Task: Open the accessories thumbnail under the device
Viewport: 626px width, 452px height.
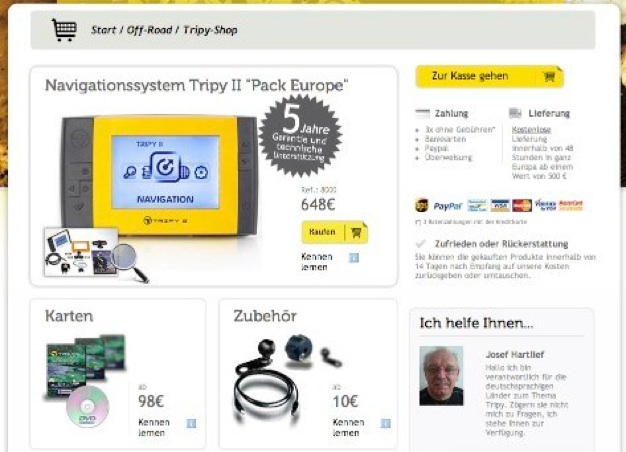Action: point(81,252)
